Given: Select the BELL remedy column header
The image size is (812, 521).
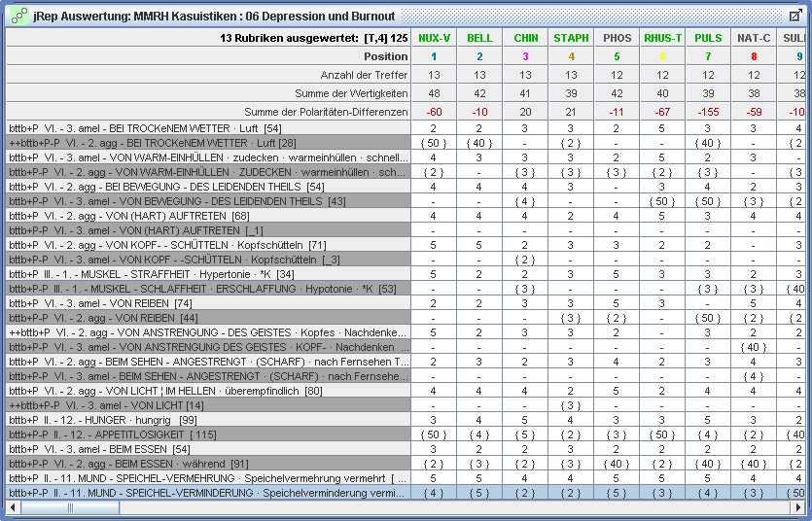Looking at the screenshot, I should 479,38.
